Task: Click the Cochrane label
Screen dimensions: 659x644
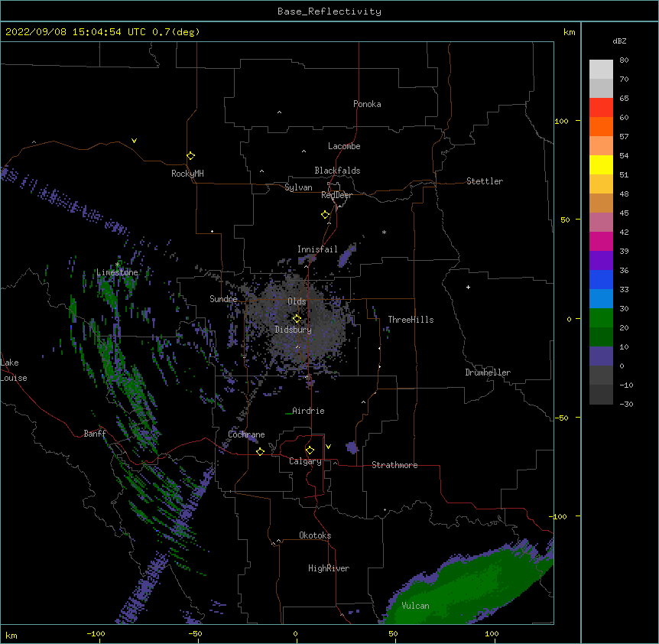Action: click(x=246, y=434)
